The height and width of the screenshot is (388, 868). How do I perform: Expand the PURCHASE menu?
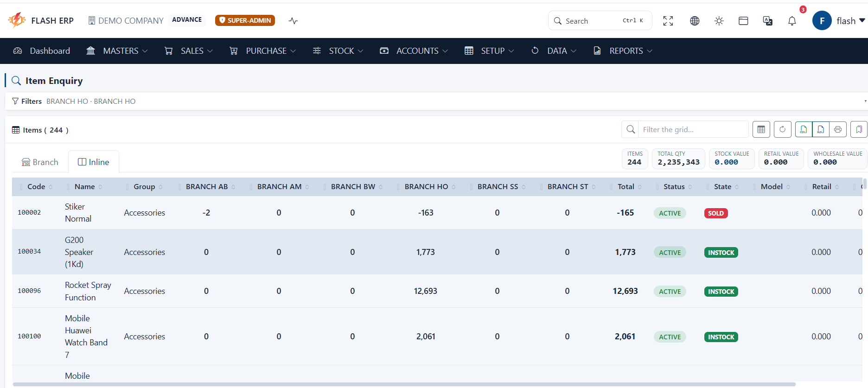tap(262, 51)
